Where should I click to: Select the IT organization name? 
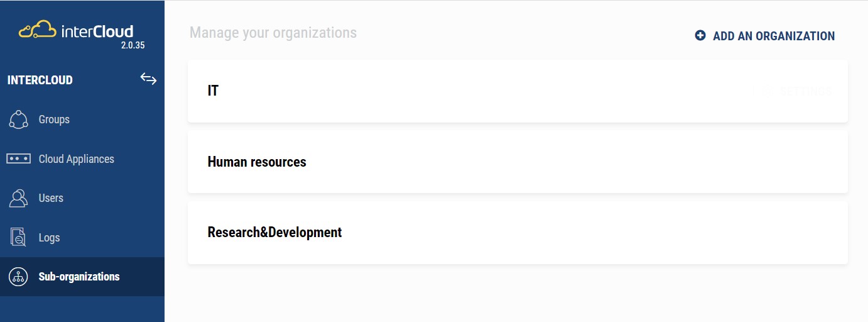pyautogui.click(x=213, y=91)
